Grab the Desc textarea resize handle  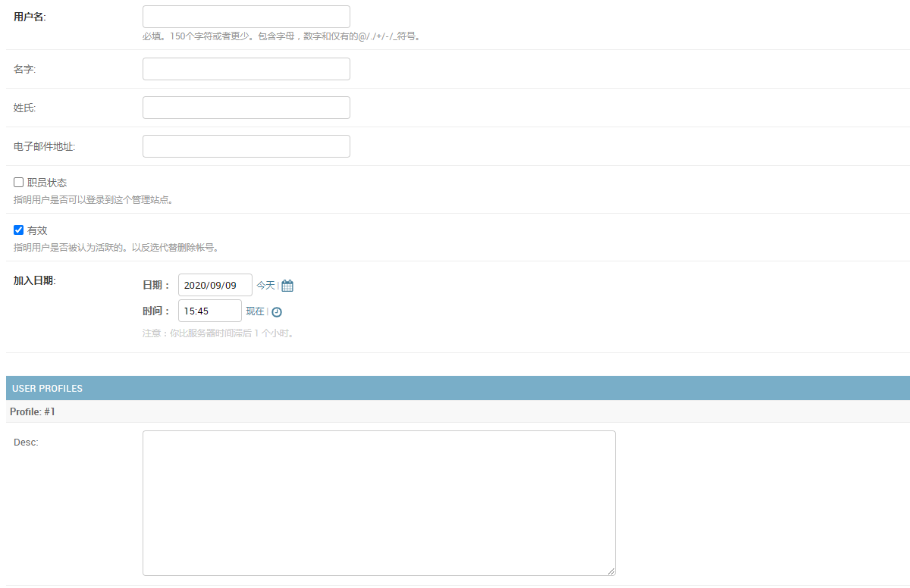click(610, 571)
